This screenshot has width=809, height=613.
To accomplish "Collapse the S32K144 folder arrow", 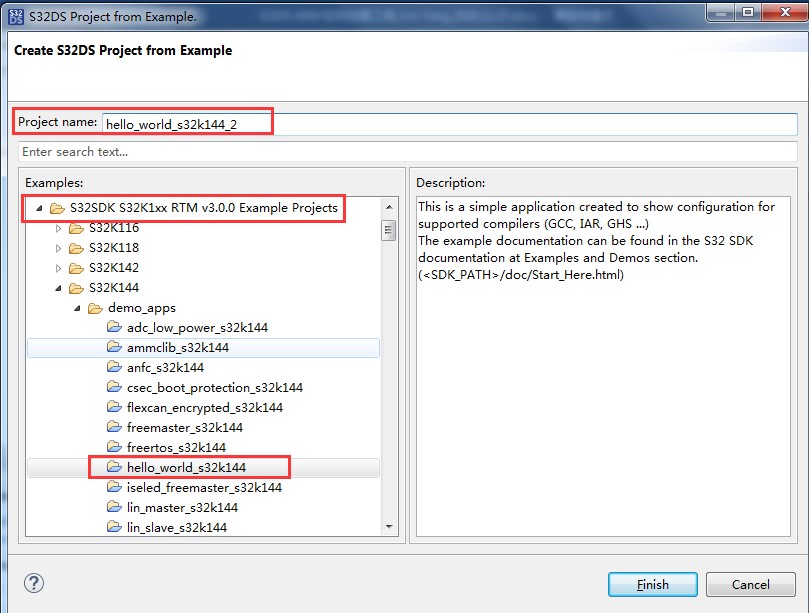I will coord(58,288).
